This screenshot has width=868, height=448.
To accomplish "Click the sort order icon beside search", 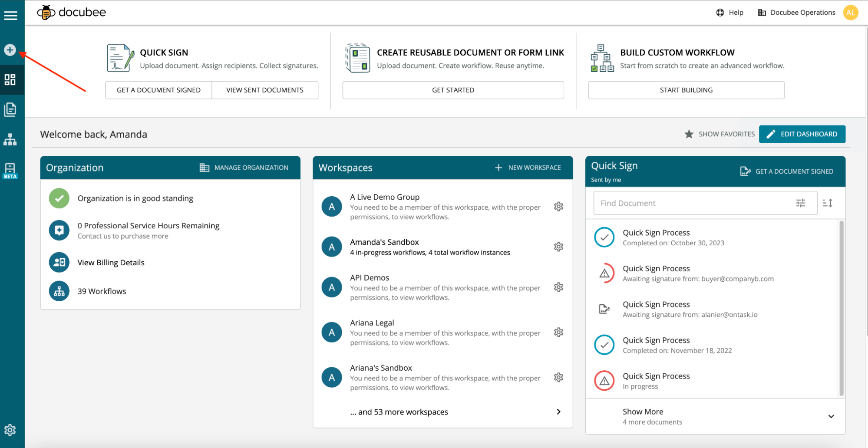I will (x=828, y=203).
